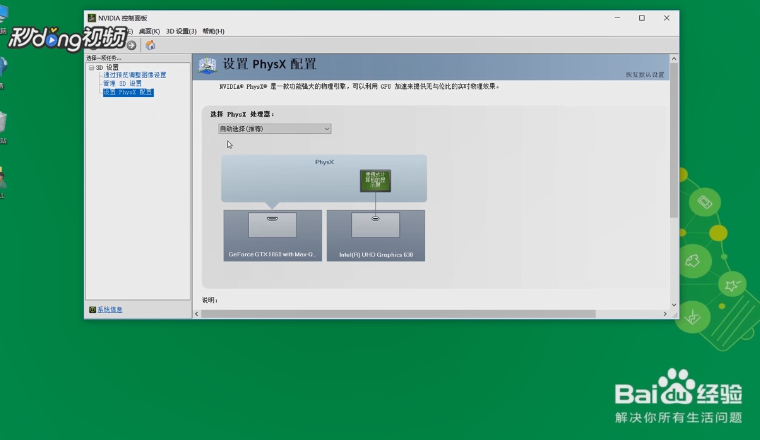
Task: Click the 说明 label
Action: tap(209, 300)
